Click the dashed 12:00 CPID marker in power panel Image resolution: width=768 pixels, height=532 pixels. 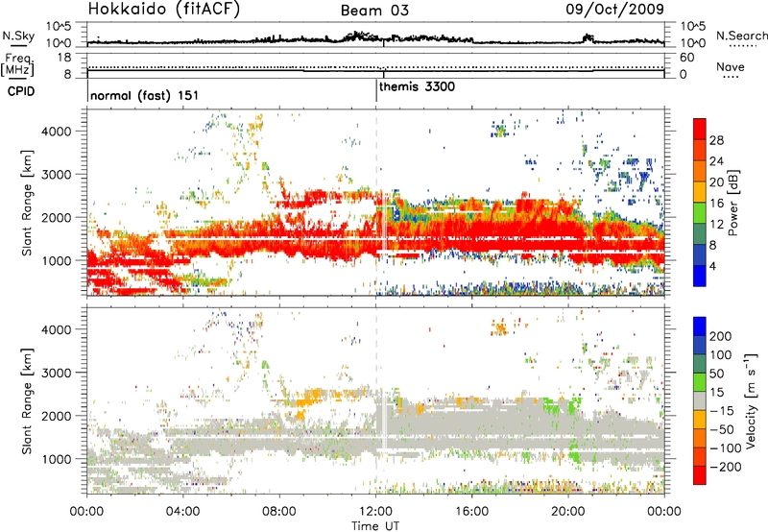click(x=376, y=202)
